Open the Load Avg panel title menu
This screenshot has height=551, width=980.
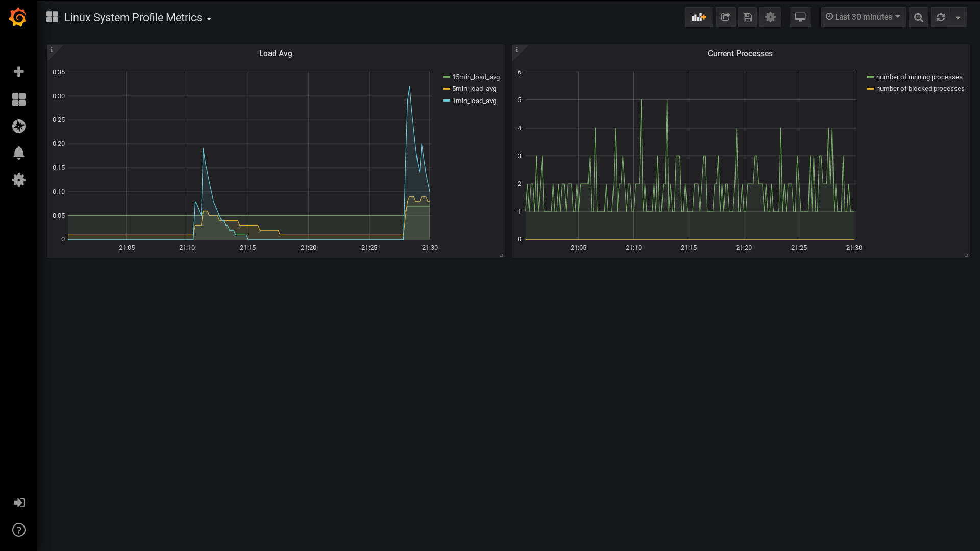point(276,53)
